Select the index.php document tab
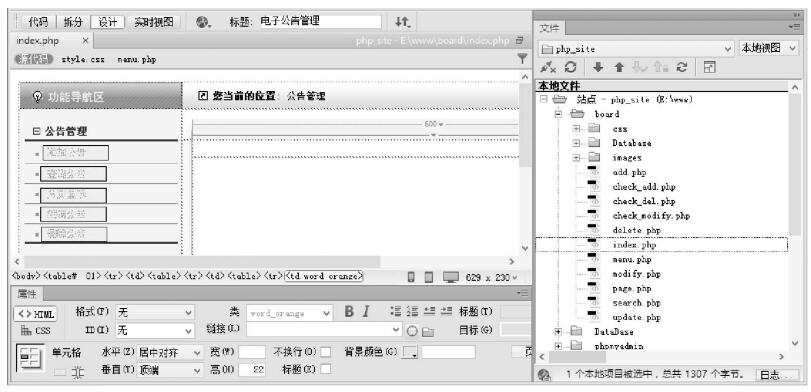This screenshot has height=392, width=811. (x=38, y=40)
